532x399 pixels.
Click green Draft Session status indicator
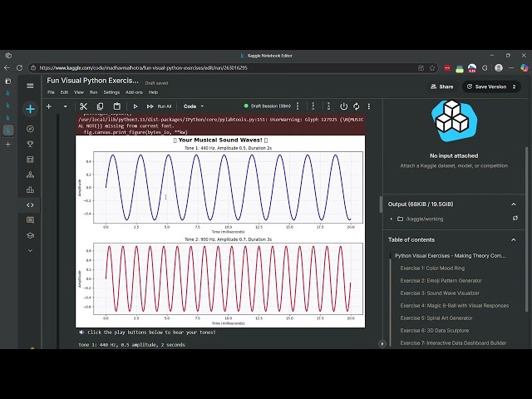[x=246, y=106]
